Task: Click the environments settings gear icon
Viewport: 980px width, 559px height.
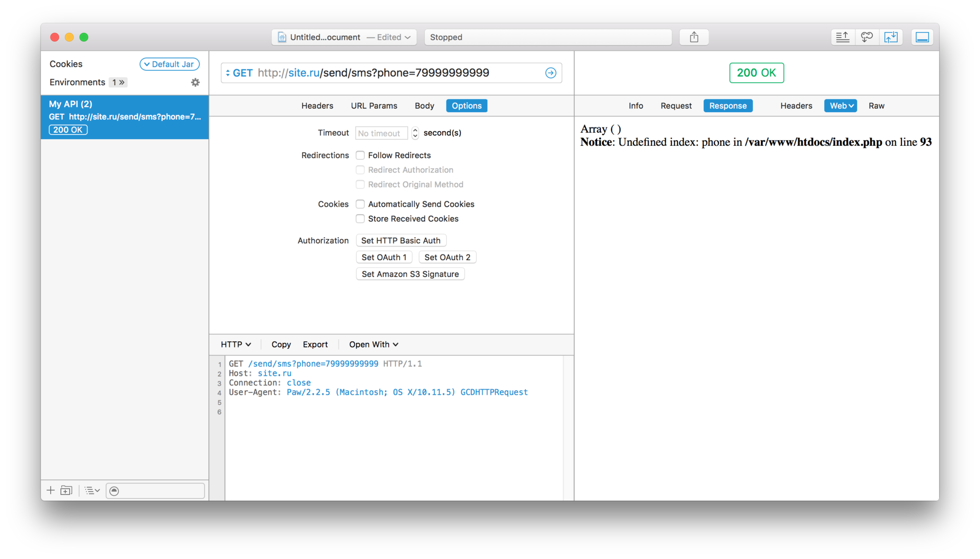Action: (x=195, y=82)
